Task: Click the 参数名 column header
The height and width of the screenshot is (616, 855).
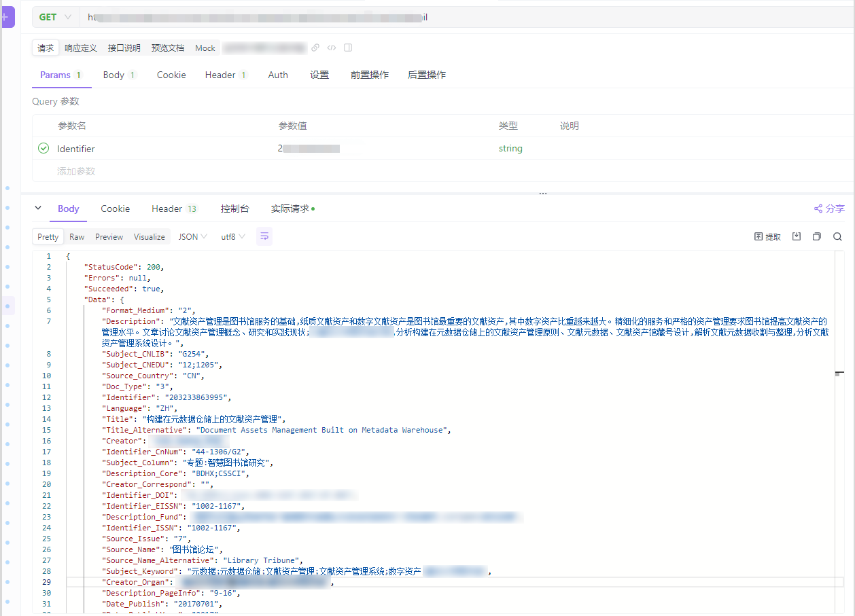Action: tap(72, 126)
